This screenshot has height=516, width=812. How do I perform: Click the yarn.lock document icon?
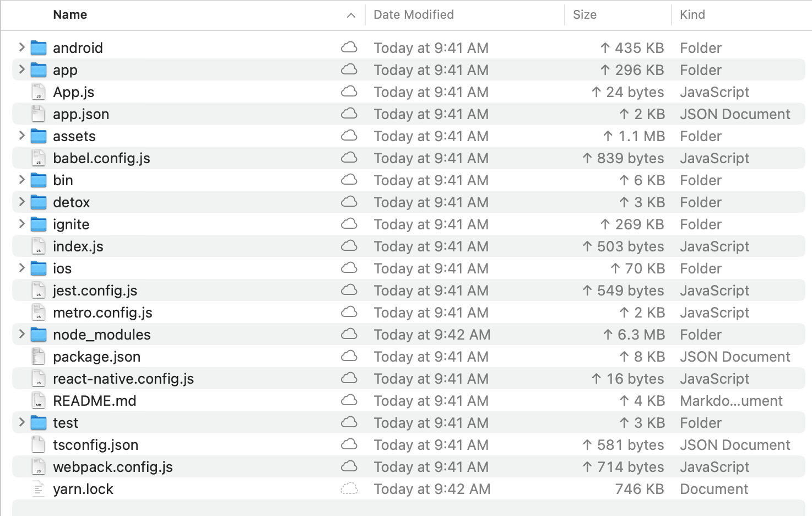39,489
